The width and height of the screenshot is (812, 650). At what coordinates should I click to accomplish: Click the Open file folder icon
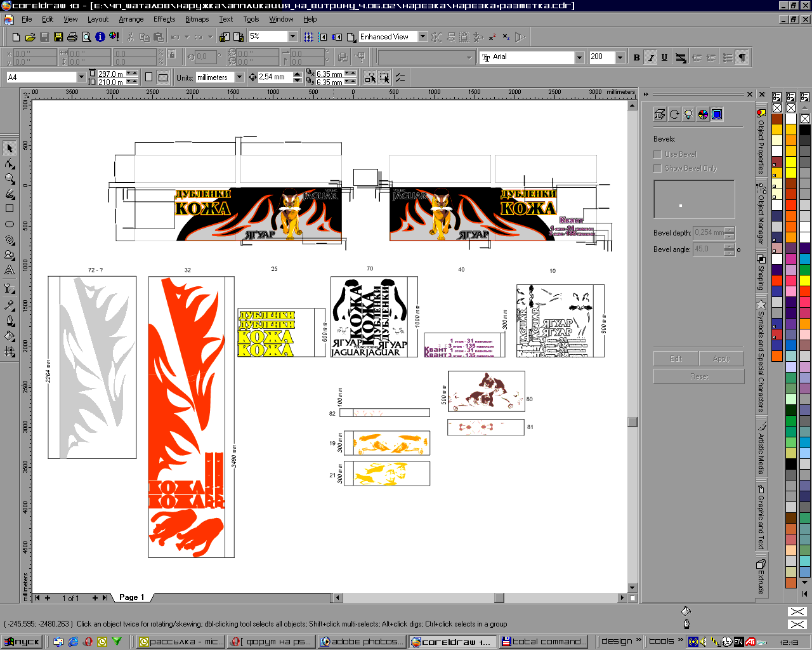coord(30,37)
